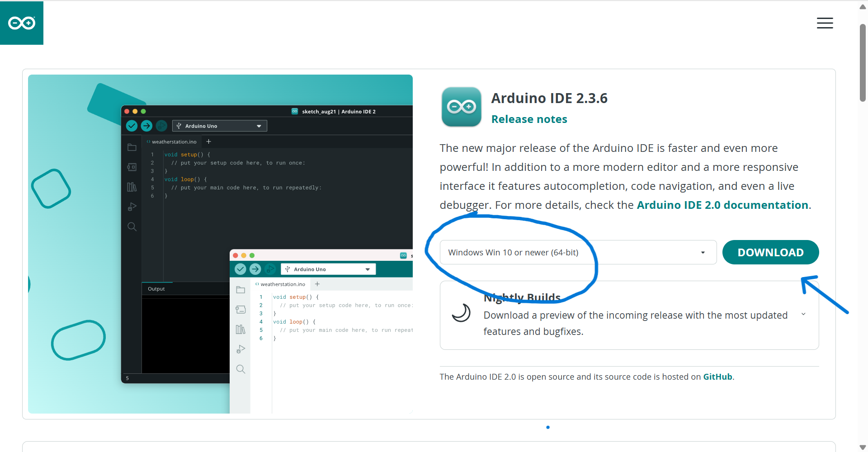Click the Search icon in light IDE sidebar

[x=241, y=369]
